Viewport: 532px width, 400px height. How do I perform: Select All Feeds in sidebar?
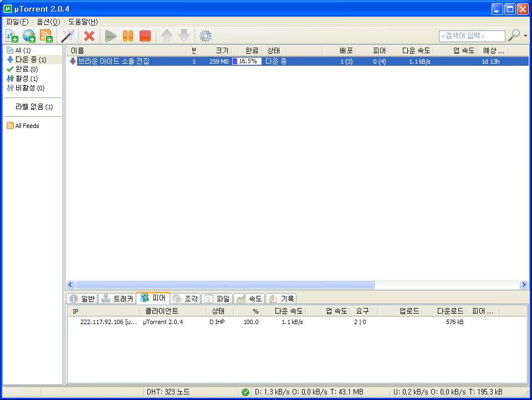[23, 126]
